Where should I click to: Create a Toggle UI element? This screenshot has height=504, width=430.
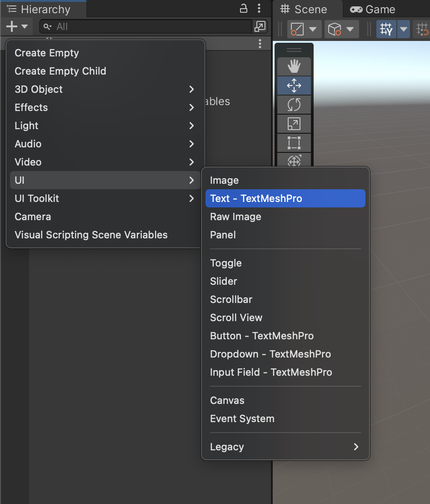(x=285, y=263)
